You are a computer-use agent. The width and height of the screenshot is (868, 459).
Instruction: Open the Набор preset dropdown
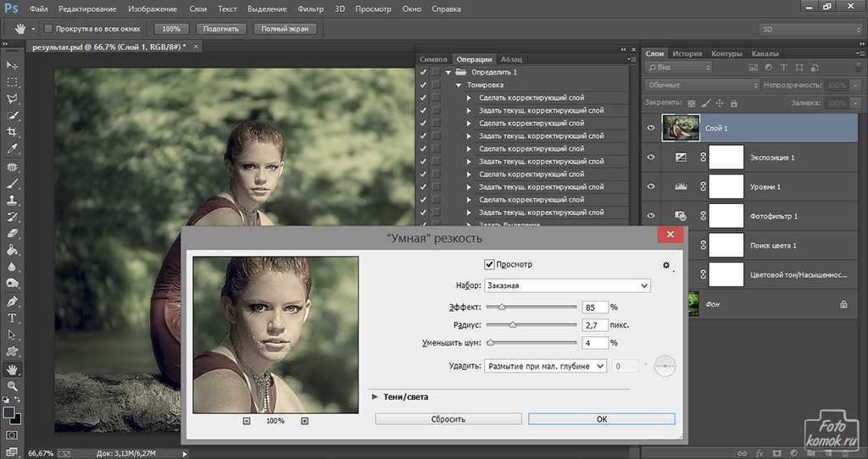(x=567, y=285)
